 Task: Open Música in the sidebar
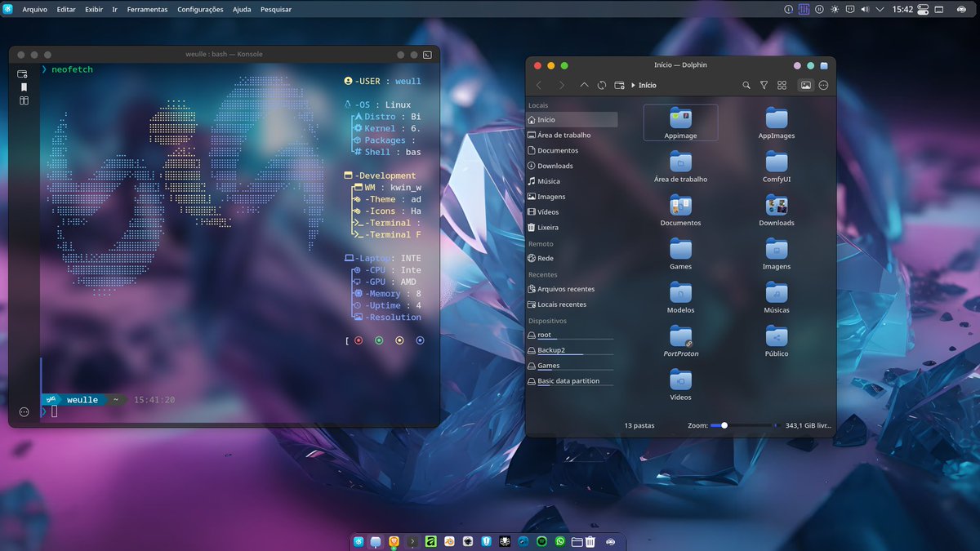pos(572,181)
